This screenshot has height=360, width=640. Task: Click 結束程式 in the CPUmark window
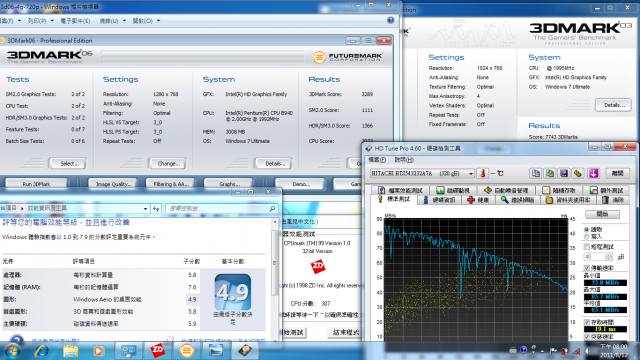(x=345, y=332)
